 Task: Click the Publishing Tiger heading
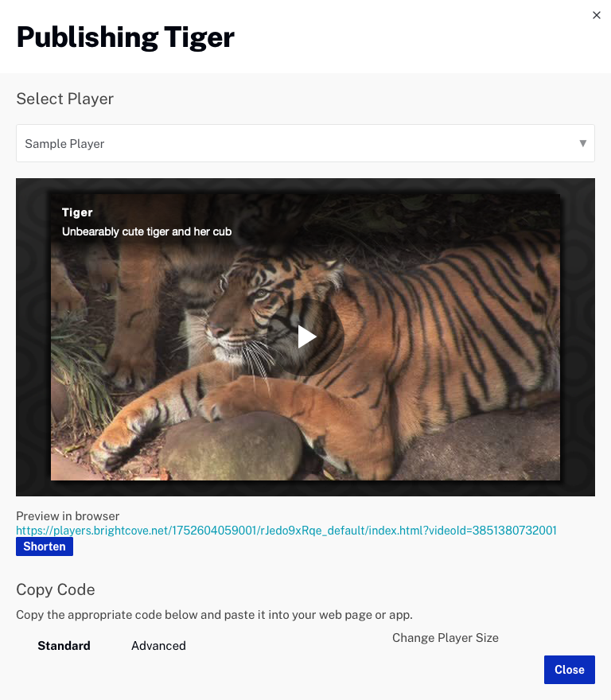(126, 37)
